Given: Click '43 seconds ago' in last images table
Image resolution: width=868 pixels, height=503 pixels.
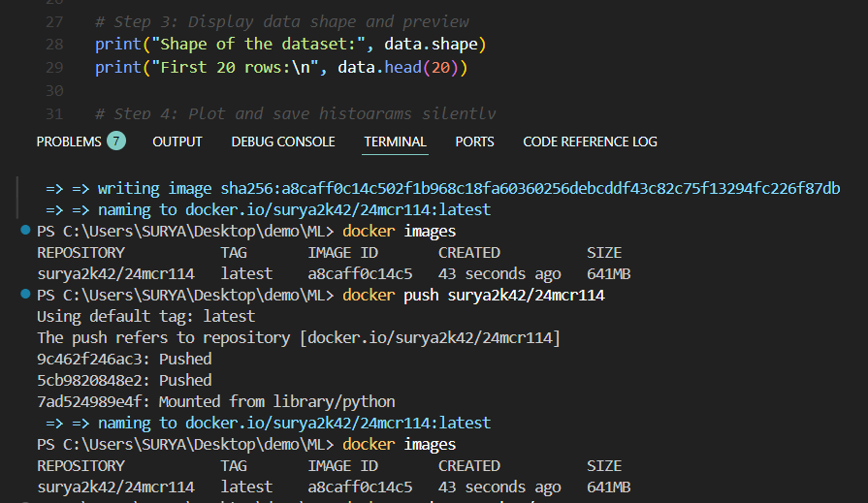Looking at the screenshot, I should point(499,487).
